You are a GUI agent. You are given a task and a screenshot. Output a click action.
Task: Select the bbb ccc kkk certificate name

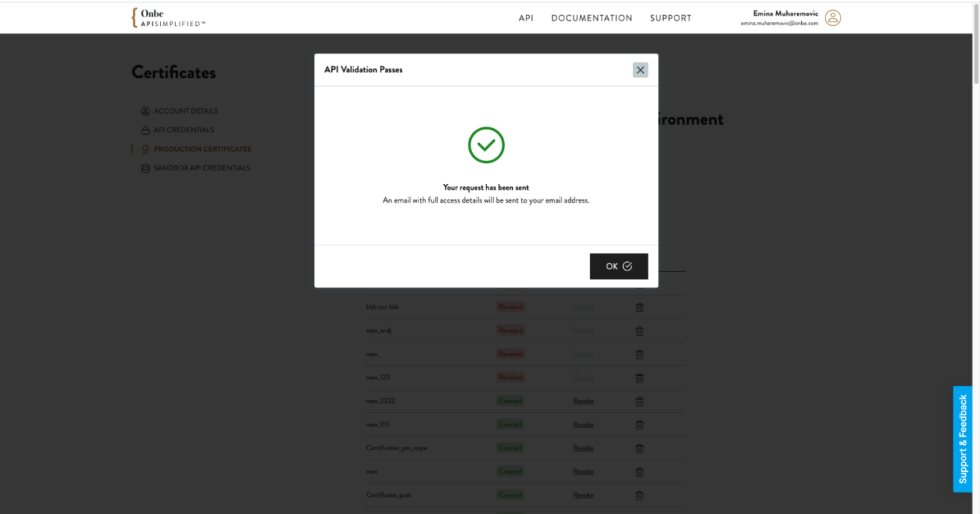[382, 307]
